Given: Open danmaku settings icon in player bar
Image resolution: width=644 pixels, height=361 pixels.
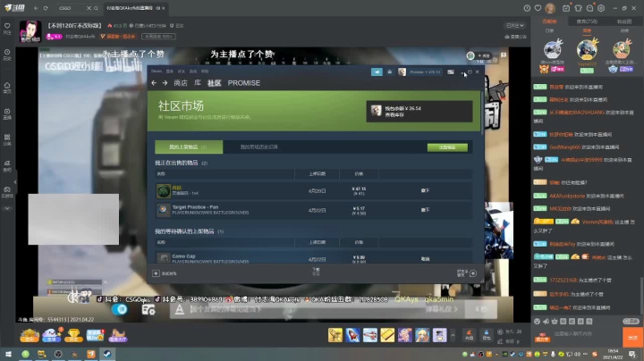Looking at the screenshot, I should pyautogui.click(x=148, y=310).
